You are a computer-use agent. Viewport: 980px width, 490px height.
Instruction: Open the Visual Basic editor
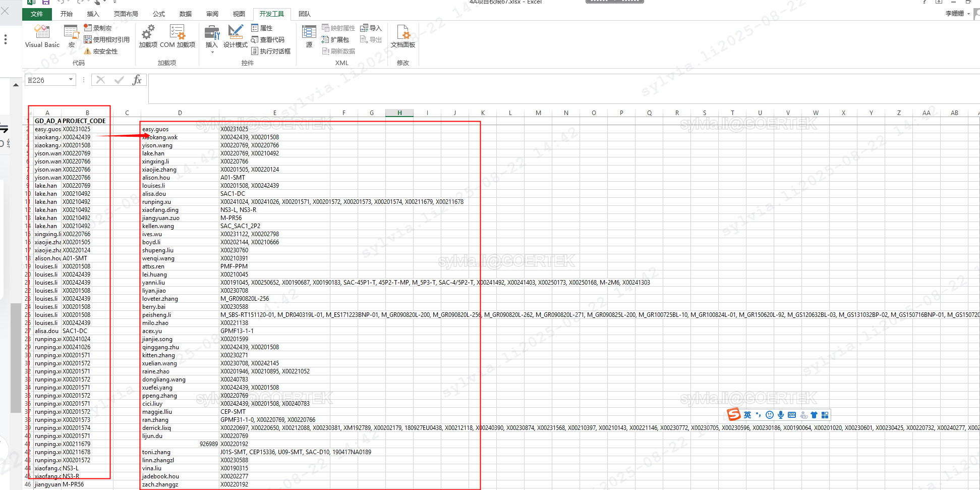point(42,36)
